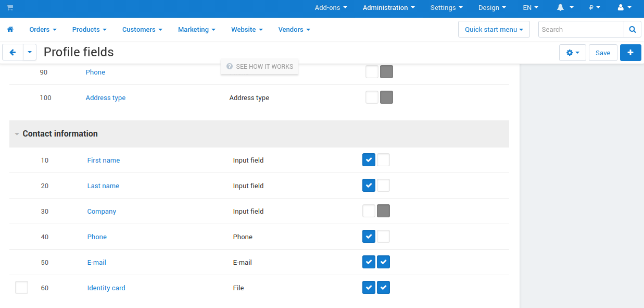Open the Products menu

pyautogui.click(x=90, y=30)
